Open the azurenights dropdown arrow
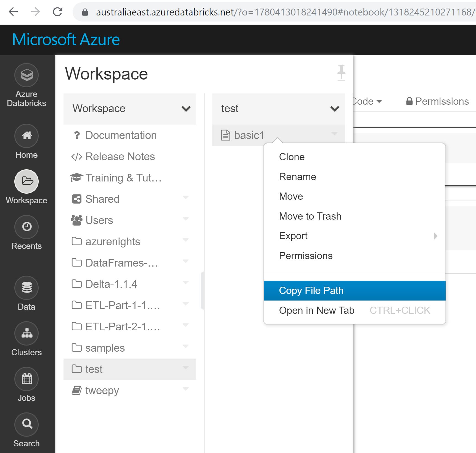This screenshot has height=453, width=476. click(186, 240)
